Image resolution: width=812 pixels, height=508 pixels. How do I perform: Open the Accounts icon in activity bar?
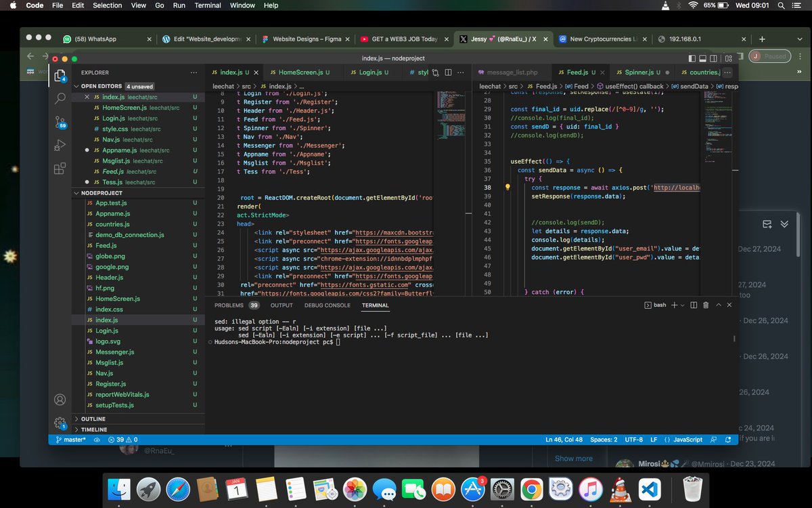pyautogui.click(x=60, y=400)
